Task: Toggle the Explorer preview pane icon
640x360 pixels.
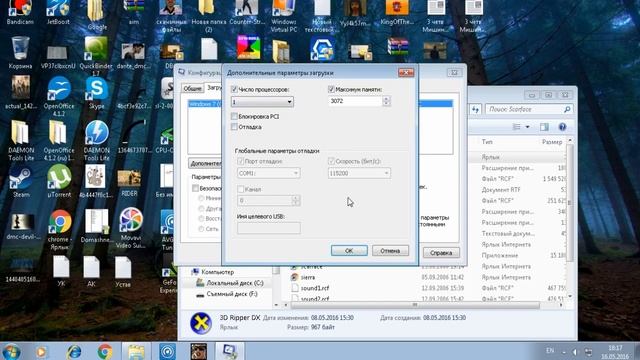Action: [544, 127]
